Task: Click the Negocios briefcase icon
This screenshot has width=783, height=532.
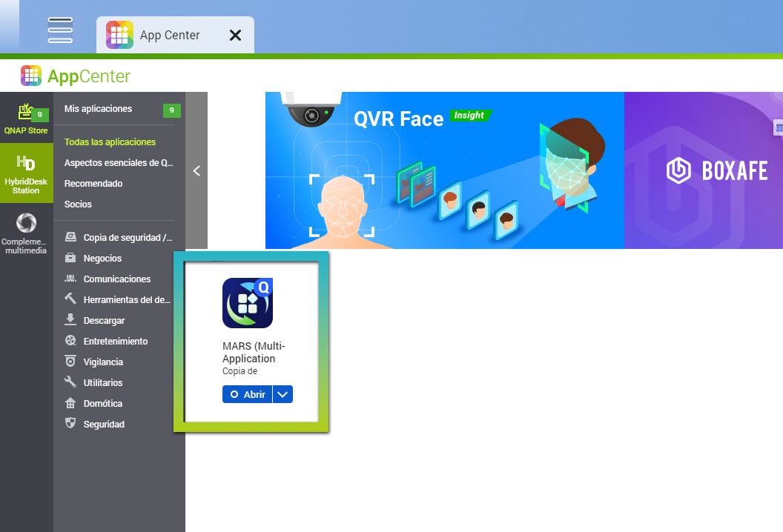Action: pos(70,258)
